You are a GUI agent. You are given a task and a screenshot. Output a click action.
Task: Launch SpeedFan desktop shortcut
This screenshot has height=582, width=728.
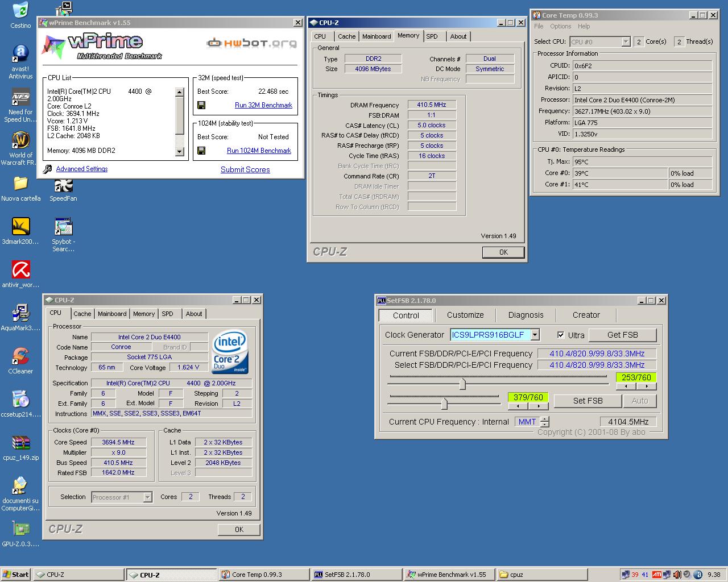coord(63,190)
